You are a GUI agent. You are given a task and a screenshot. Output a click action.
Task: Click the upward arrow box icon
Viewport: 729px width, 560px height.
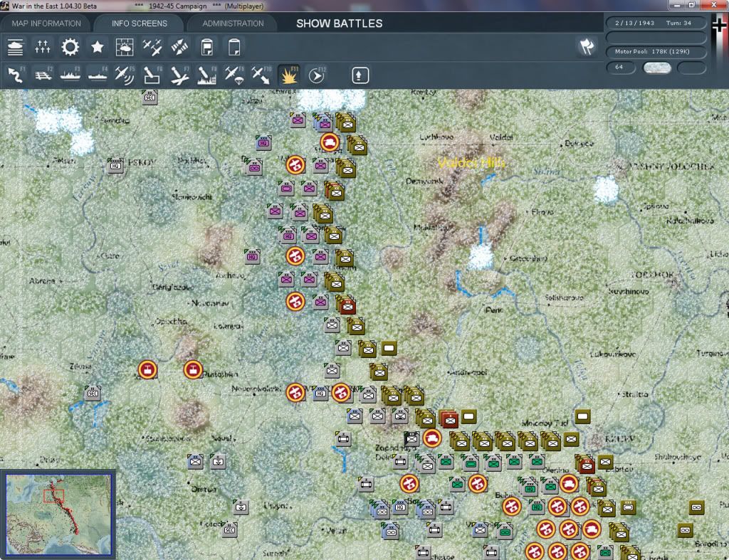360,75
